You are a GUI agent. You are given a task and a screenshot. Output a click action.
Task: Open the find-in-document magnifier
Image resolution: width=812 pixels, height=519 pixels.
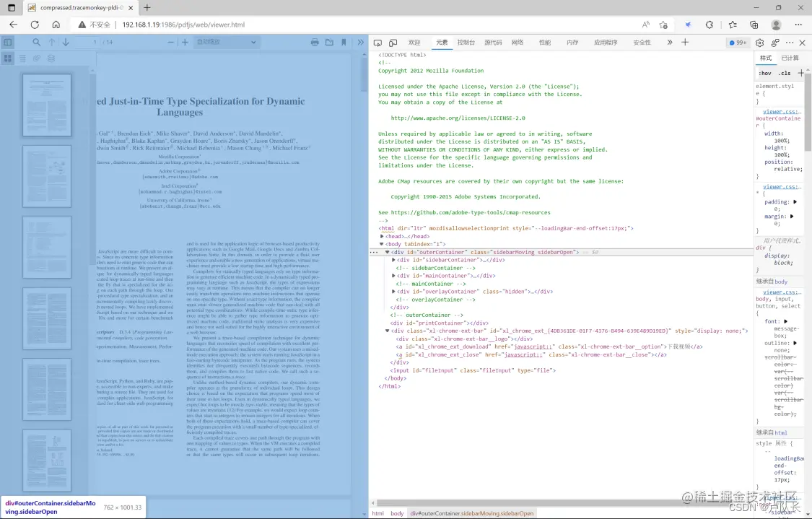36,42
